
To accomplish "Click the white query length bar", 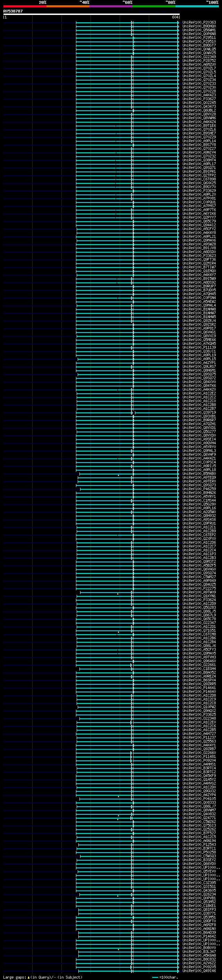I will [x=92, y=14].
